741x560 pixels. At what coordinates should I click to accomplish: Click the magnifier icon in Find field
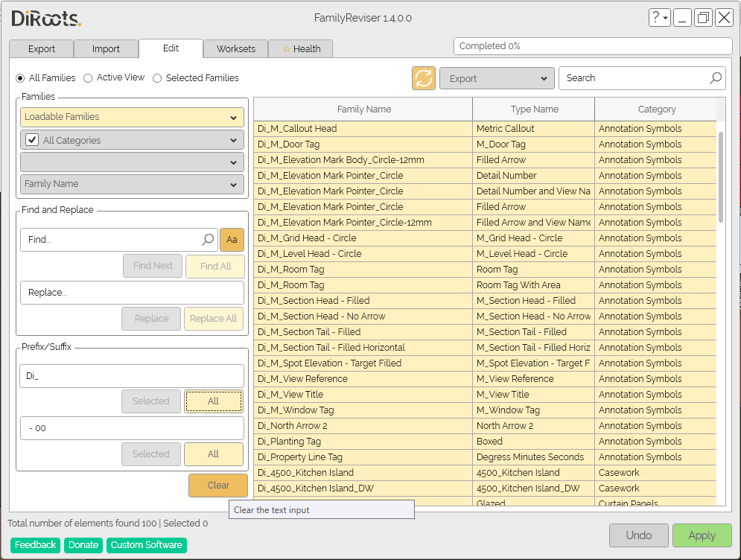click(209, 240)
